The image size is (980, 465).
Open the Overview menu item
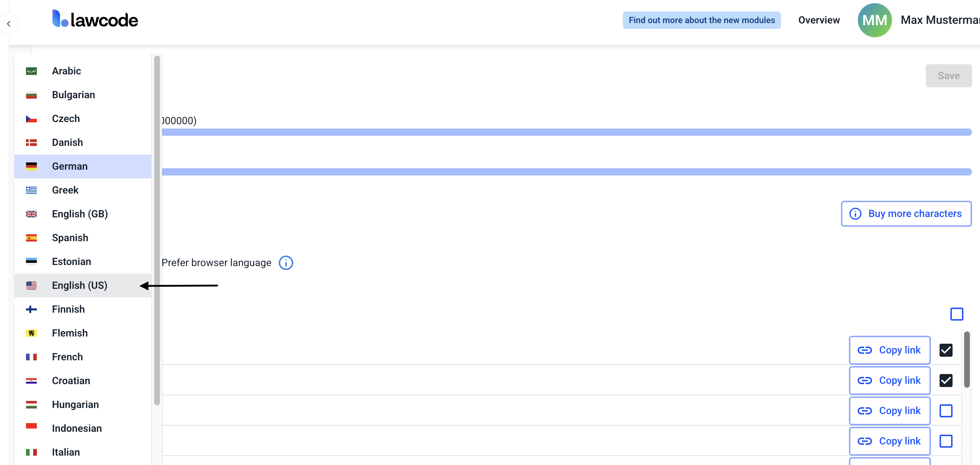point(819,20)
